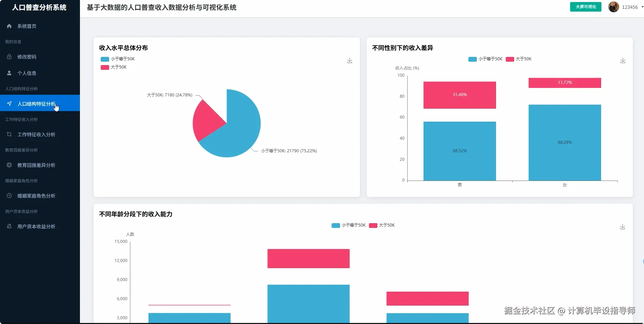Click the bell icon beside 用户资本收益分析
The image size is (644, 324).
click(x=9, y=226)
